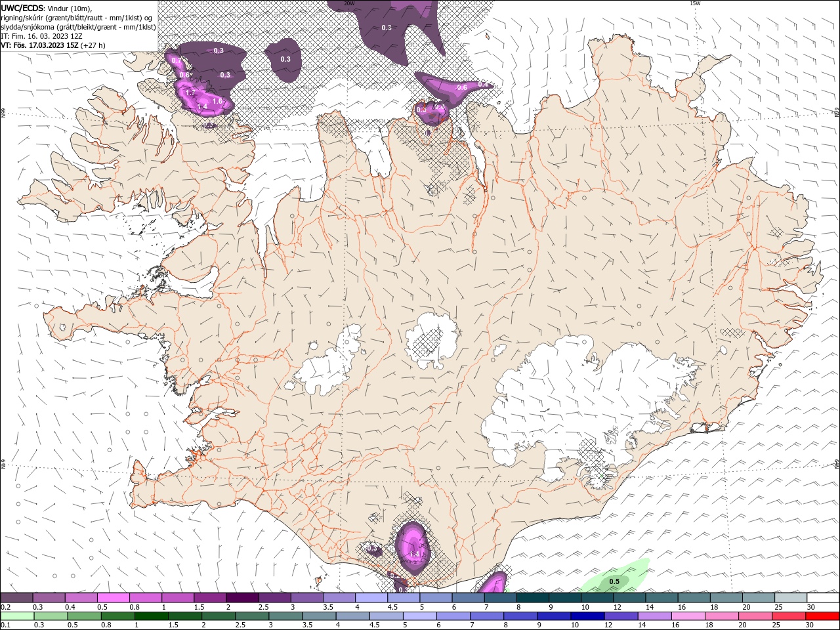The height and width of the screenshot is (630, 840).
Task: Click the UWC/ECDS title text
Action: 22,8
